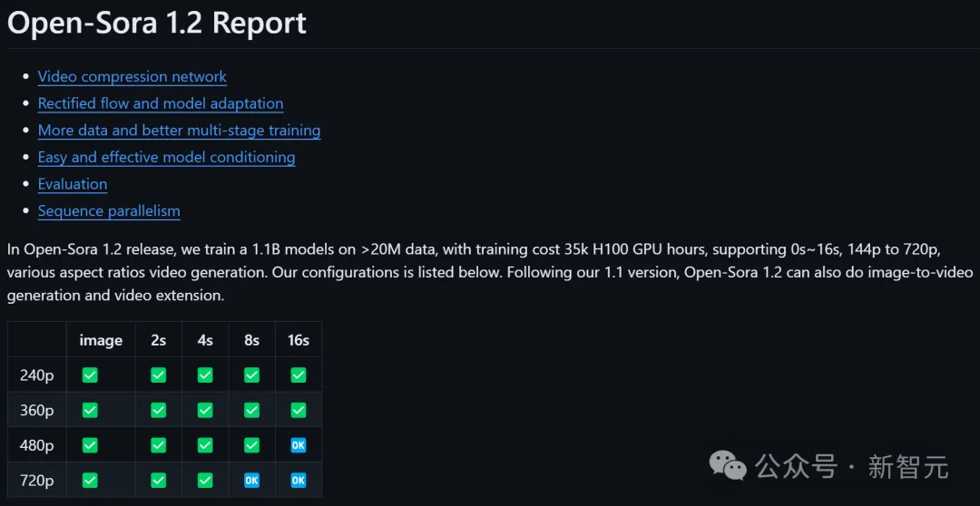Click the 16s column header

(299, 340)
